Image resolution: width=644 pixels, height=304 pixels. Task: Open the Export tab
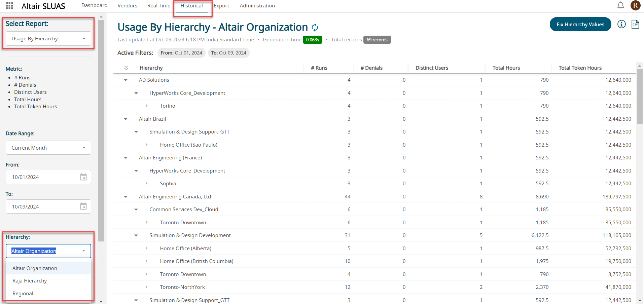click(x=221, y=6)
